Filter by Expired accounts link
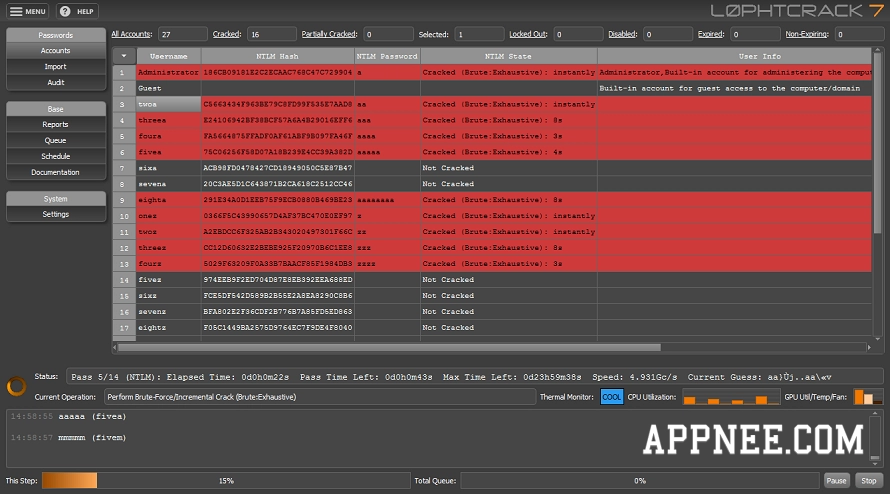This screenshot has width=890, height=494. (711, 34)
